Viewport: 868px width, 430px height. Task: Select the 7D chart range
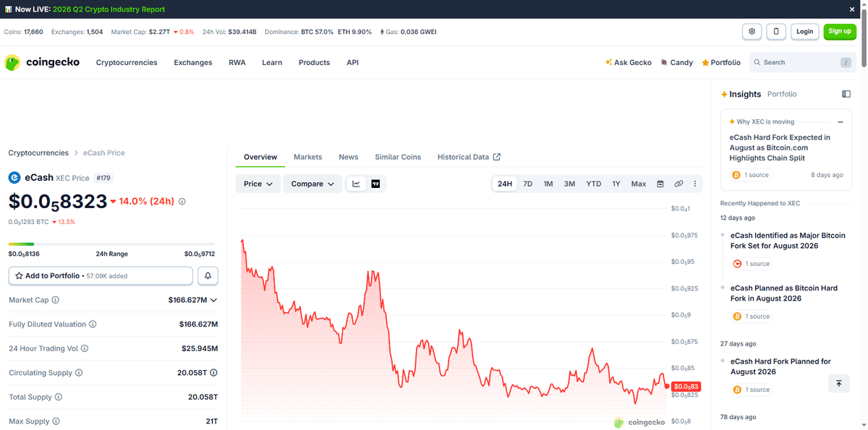point(528,184)
